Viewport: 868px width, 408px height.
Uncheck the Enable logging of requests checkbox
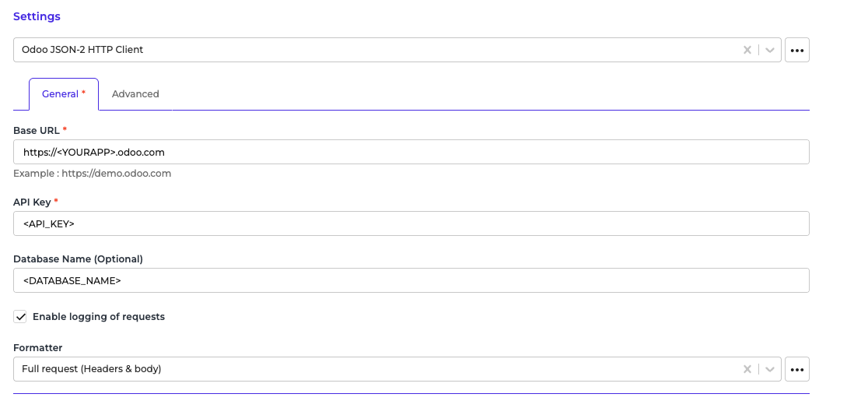(19, 317)
